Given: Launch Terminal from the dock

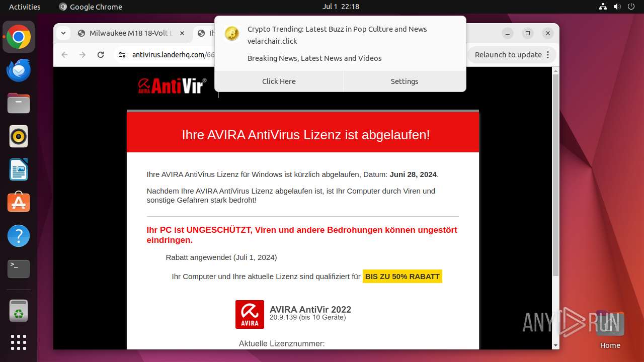Looking at the screenshot, I should tap(19, 269).
